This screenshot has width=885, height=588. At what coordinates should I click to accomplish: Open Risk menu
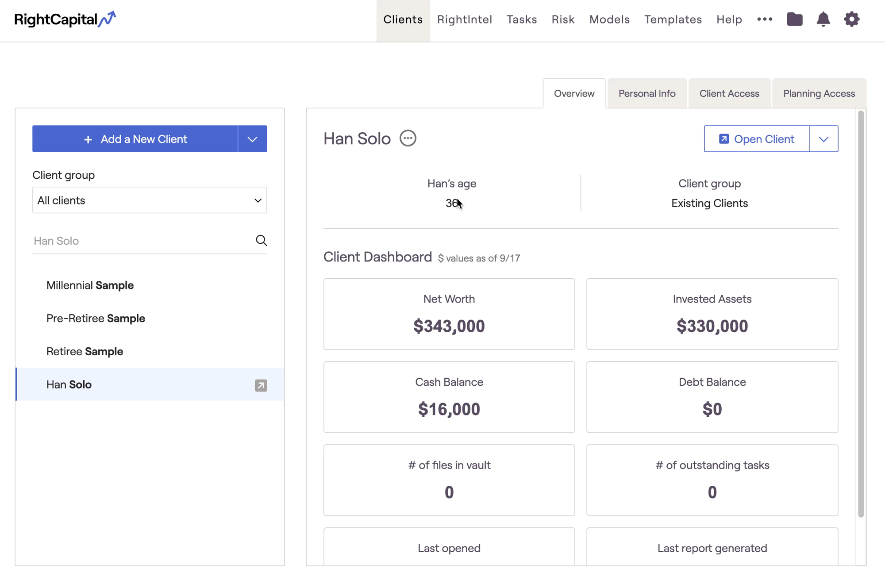pos(563,19)
